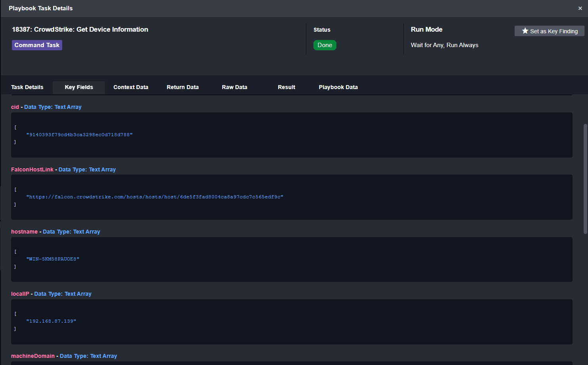588x365 pixels.
Task: Click the localIP field label
Action: coord(20,294)
